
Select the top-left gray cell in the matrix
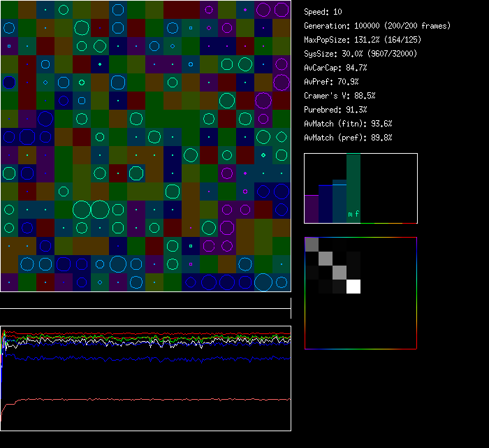click(312, 244)
